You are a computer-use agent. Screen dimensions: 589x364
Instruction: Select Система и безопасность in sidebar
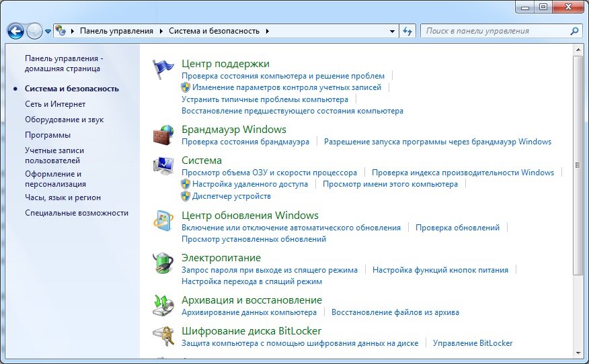(x=72, y=89)
